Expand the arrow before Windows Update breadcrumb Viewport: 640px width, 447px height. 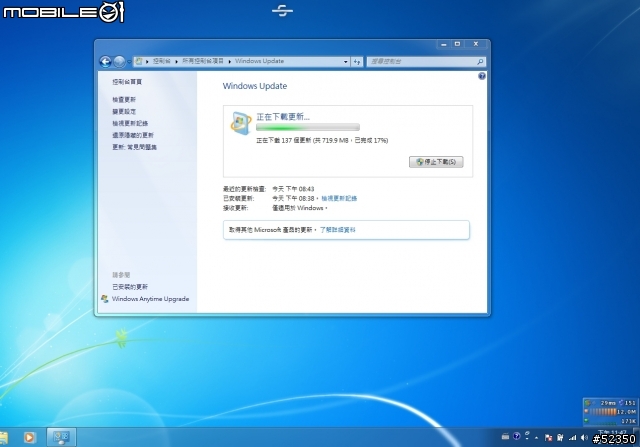tap(229, 61)
